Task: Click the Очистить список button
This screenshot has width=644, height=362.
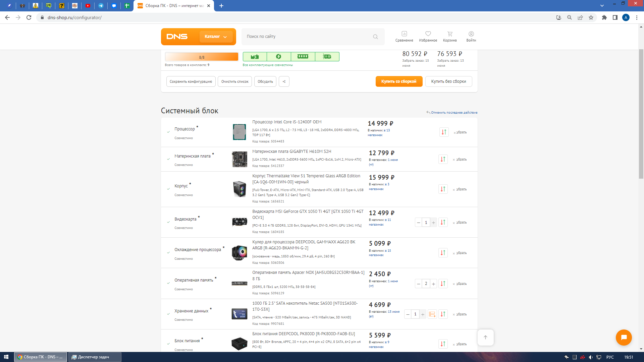Action: (x=235, y=81)
